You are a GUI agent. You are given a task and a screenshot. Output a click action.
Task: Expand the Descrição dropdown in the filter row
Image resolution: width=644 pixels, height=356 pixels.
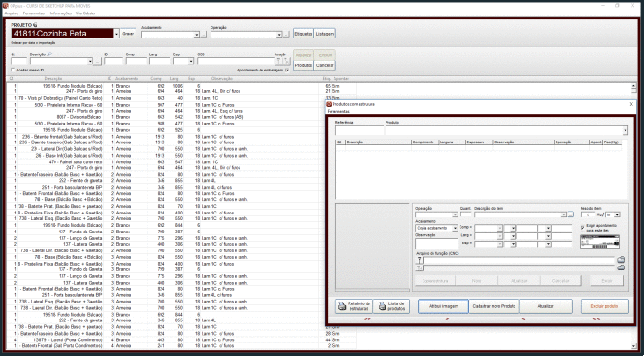(x=90, y=62)
